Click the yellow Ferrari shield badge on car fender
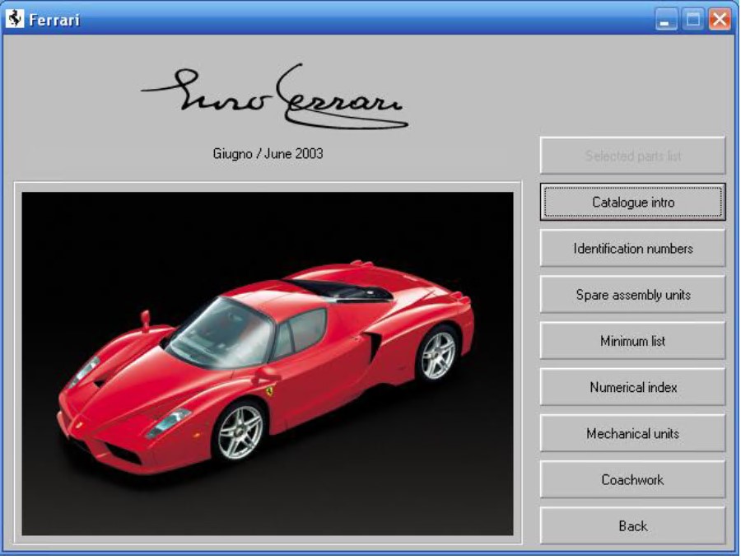Image resolution: width=741 pixels, height=560 pixels. pyautogui.click(x=268, y=388)
